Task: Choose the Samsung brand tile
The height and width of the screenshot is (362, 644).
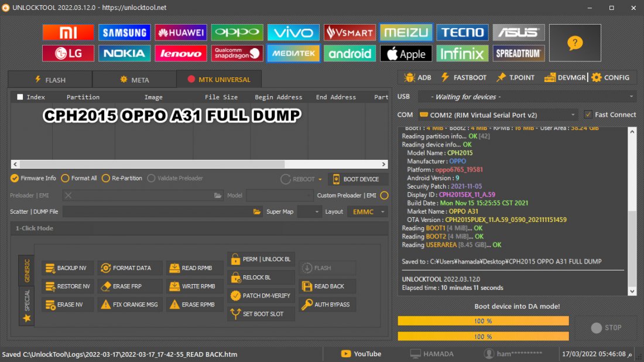Action: coord(125,32)
